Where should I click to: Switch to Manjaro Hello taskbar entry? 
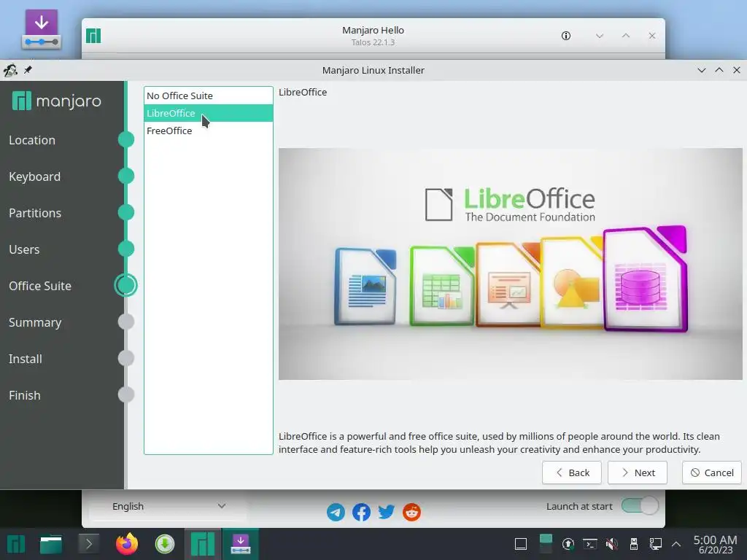pos(203,544)
